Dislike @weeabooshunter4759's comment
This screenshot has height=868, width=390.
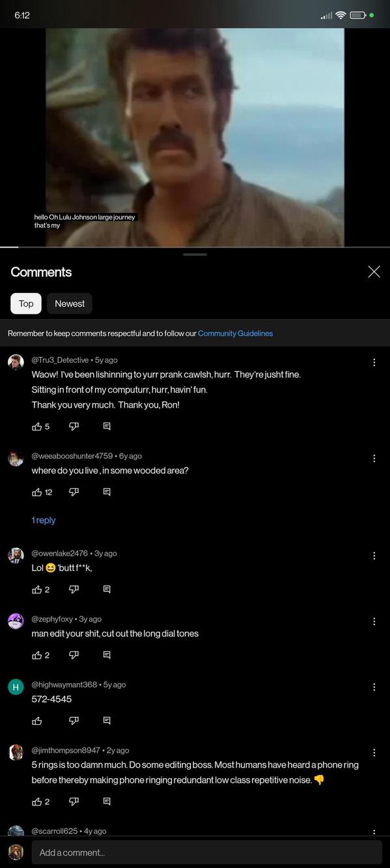pos(74,492)
